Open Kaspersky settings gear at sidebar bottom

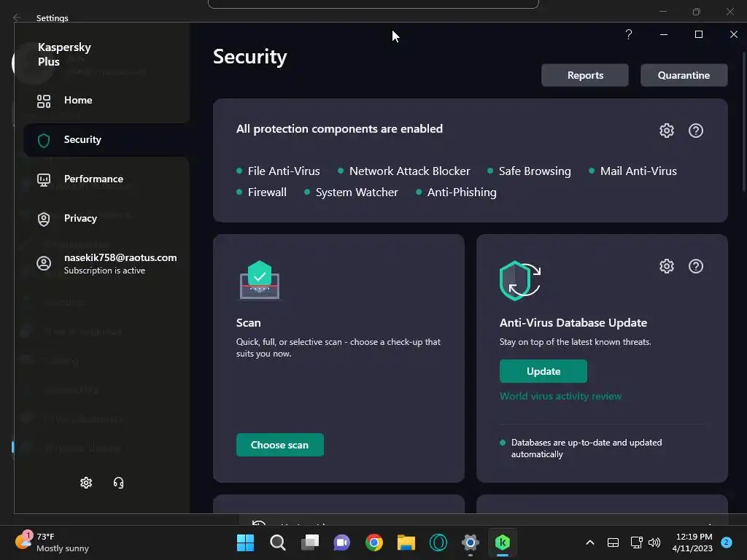[86, 483]
